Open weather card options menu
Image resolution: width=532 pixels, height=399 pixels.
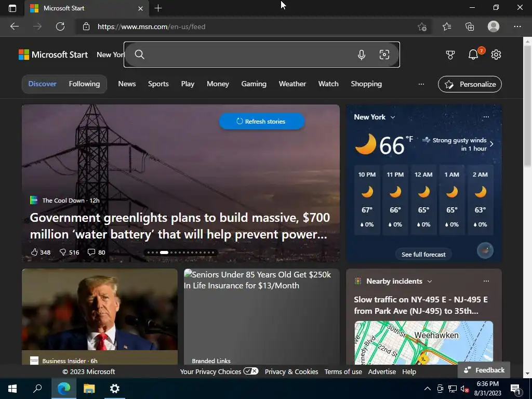(x=486, y=117)
